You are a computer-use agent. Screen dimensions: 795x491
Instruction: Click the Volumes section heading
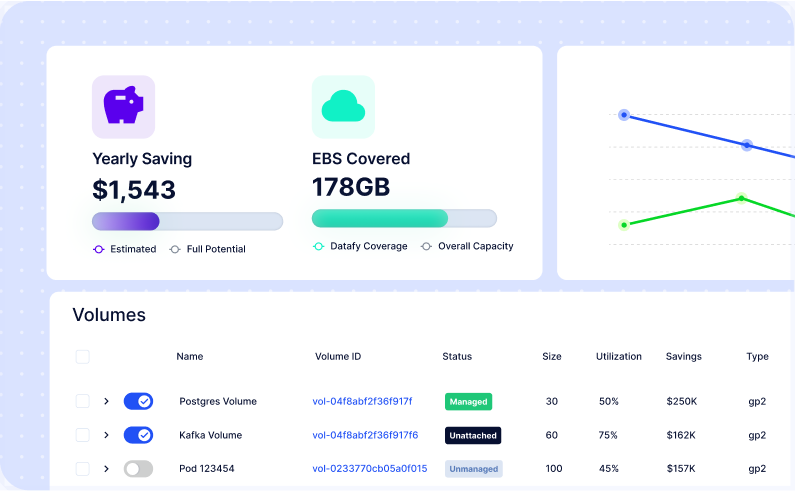click(109, 314)
